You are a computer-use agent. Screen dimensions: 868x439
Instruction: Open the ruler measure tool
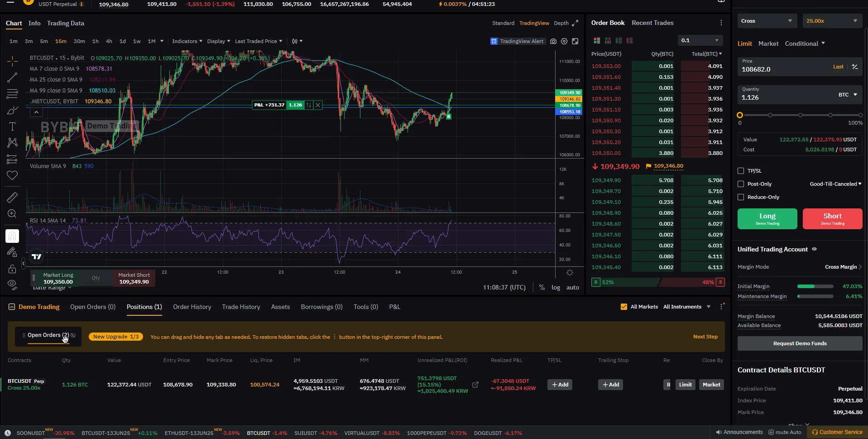pos(12,197)
